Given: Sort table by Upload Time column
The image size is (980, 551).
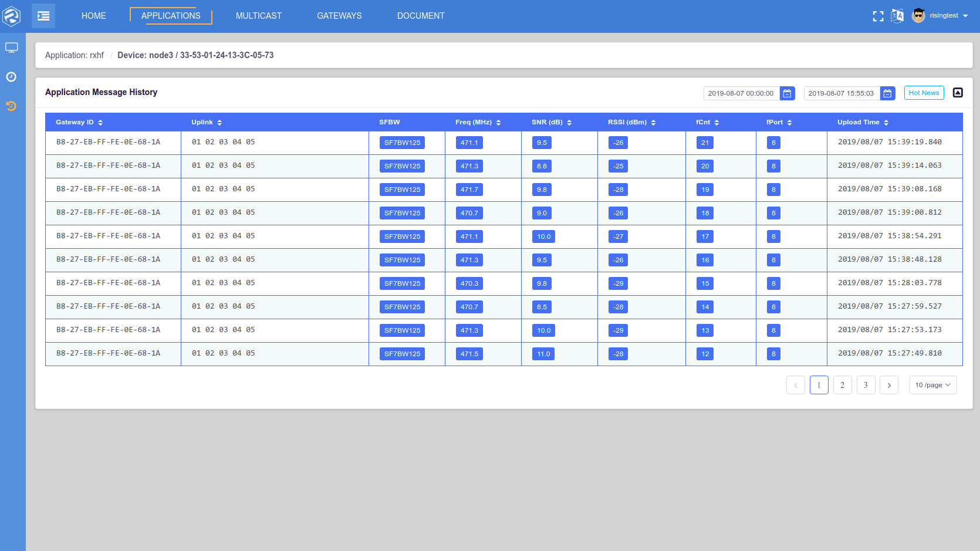Looking at the screenshot, I should click(886, 123).
